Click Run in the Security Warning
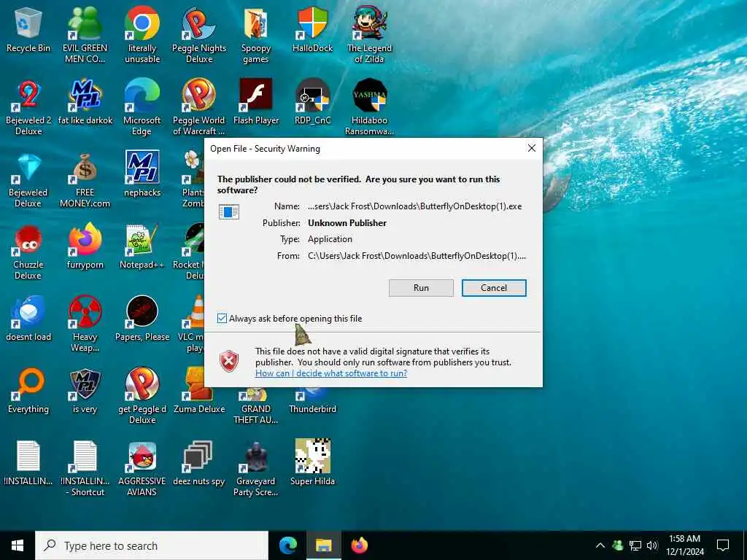The width and height of the screenshot is (747, 560). (x=421, y=287)
